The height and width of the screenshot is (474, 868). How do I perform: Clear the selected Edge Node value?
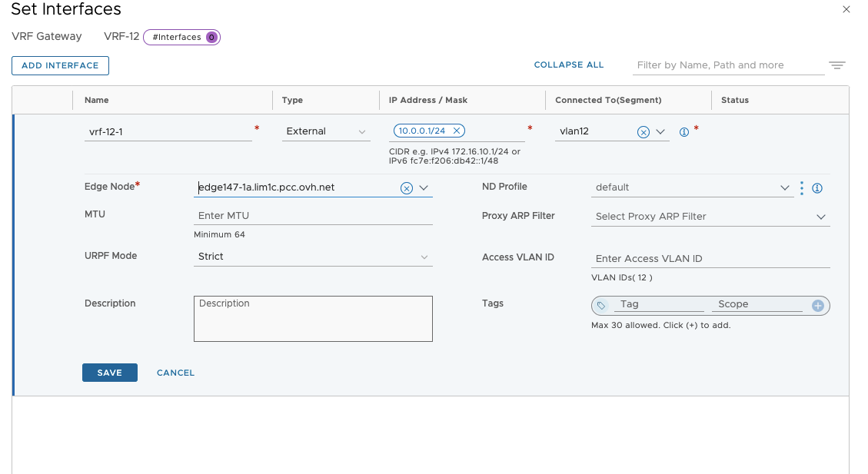[407, 188]
